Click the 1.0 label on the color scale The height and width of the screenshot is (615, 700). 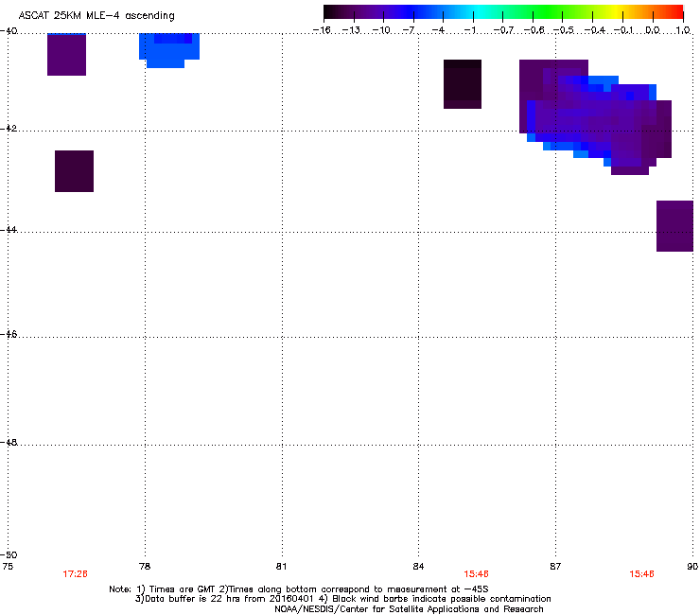pyautogui.click(x=683, y=30)
